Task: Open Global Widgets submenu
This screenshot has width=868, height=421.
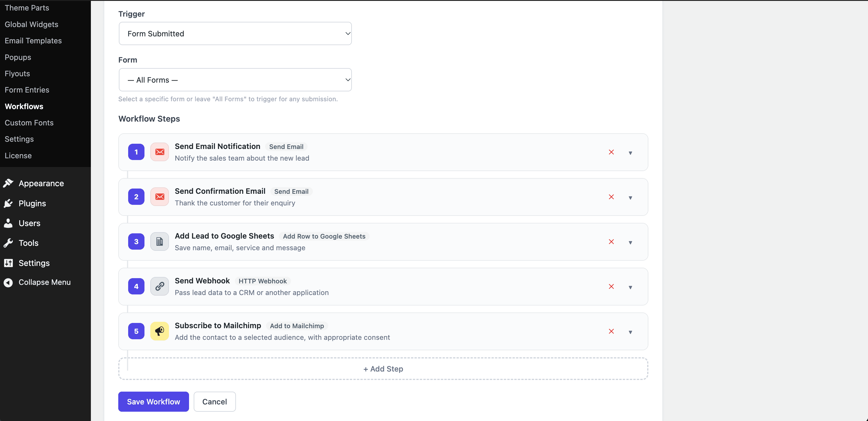Action: [x=31, y=24]
